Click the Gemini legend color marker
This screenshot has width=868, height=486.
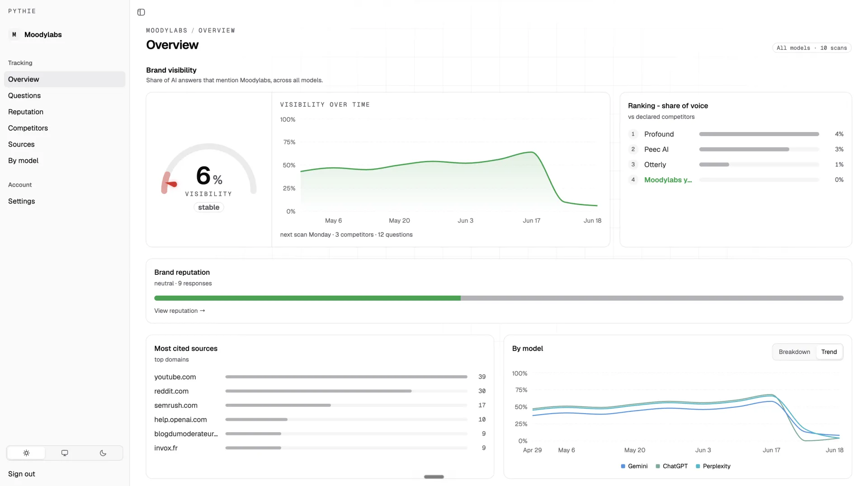click(x=623, y=466)
